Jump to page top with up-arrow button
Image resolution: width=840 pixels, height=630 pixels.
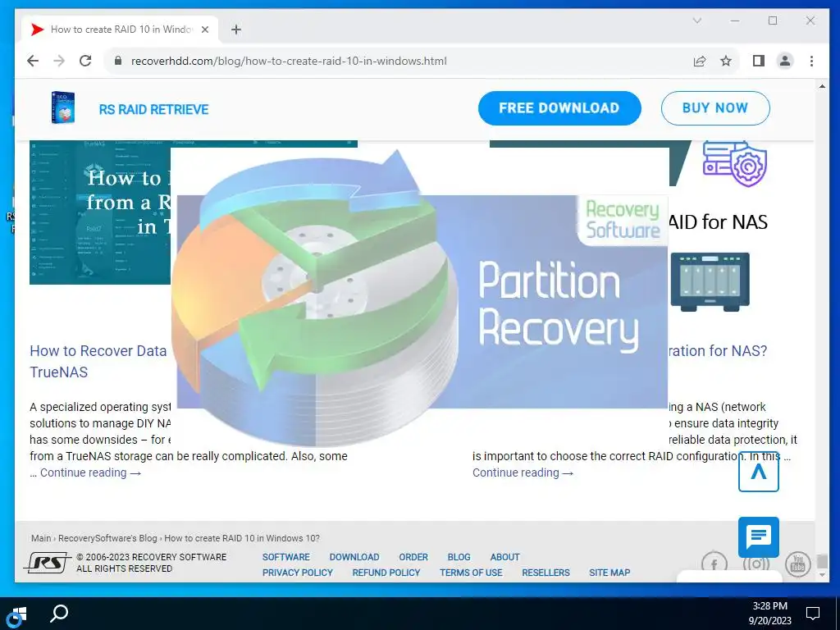click(759, 472)
